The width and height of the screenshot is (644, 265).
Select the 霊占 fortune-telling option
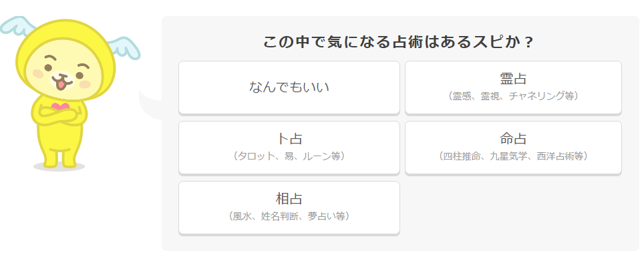(513, 87)
